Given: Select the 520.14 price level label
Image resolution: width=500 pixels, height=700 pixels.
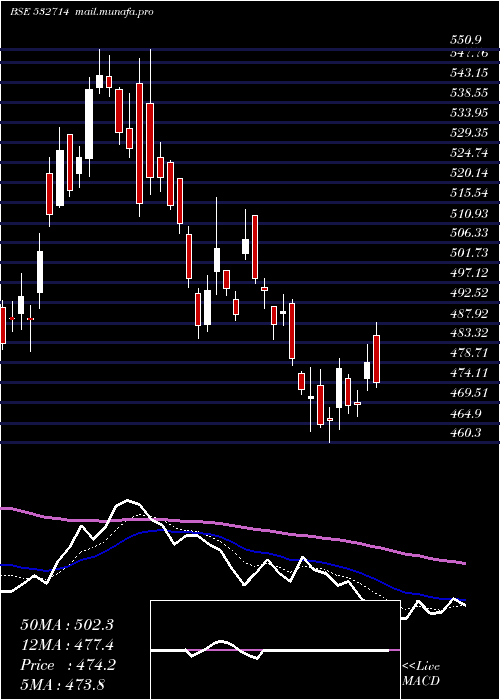Looking at the screenshot, I should [x=468, y=174].
